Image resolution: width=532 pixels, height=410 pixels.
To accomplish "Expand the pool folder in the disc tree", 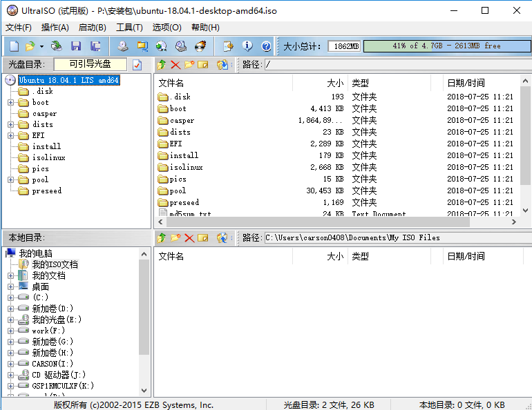I will 10,179.
